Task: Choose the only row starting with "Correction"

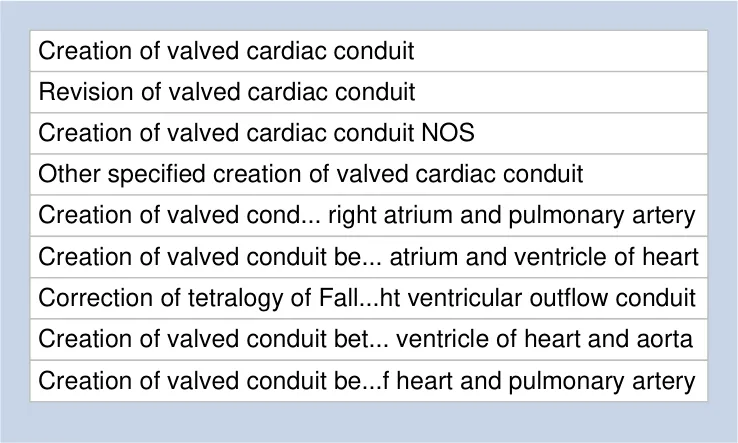Action: [x=368, y=298]
